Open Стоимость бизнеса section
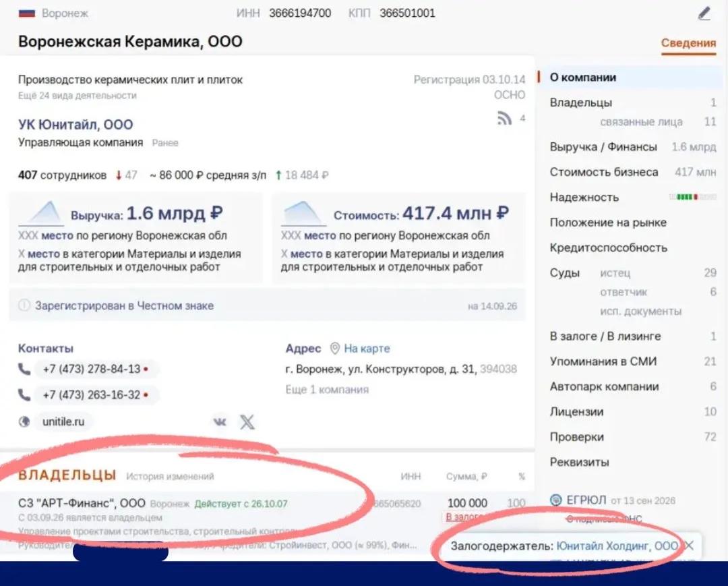The height and width of the screenshot is (586, 728). pyautogui.click(x=604, y=172)
